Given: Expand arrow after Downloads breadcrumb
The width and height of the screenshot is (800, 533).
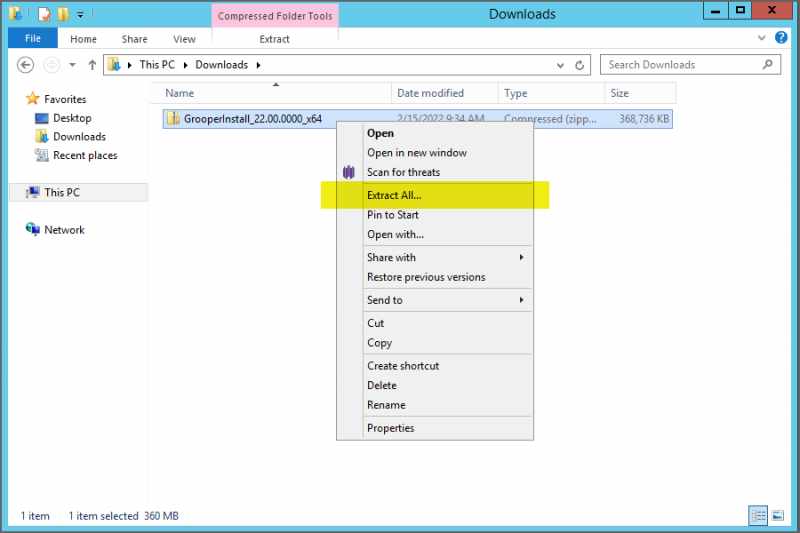Looking at the screenshot, I should click(x=259, y=65).
